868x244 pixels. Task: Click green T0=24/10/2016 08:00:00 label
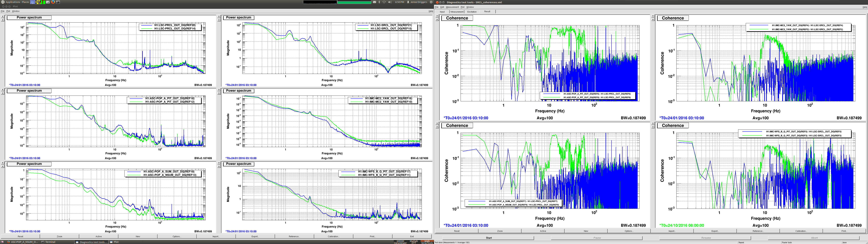pos(682,226)
